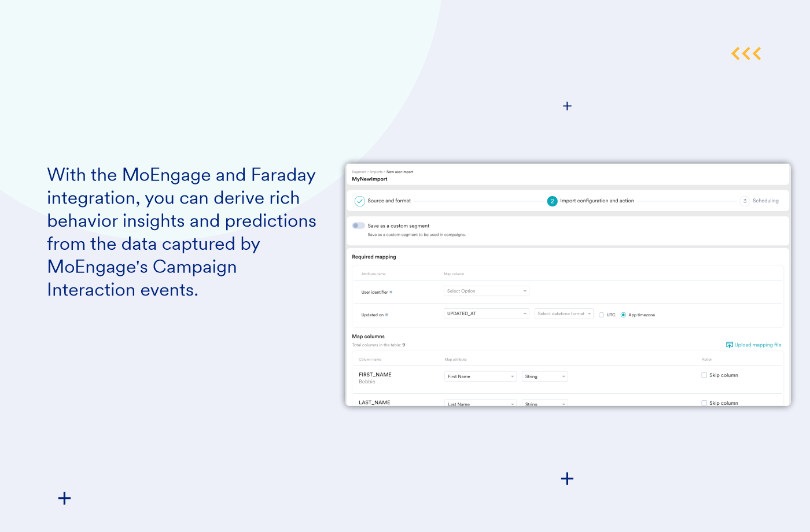
Task: Click the Required mapping heading
Action: coord(374,257)
